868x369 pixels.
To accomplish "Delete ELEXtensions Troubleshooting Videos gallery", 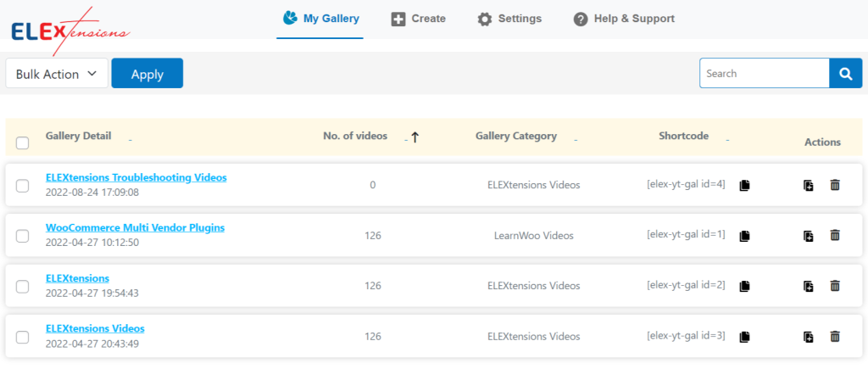I will click(x=835, y=185).
